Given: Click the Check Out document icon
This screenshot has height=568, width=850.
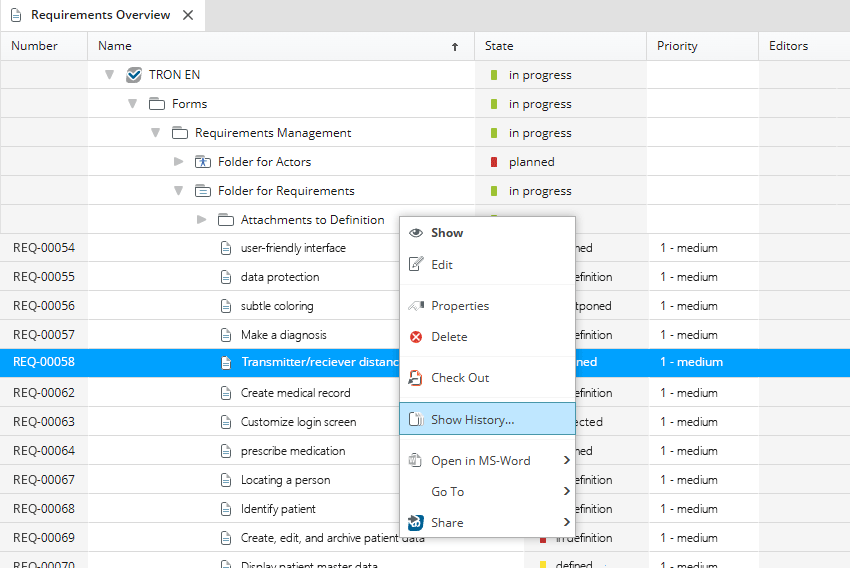Looking at the screenshot, I should pos(416,378).
